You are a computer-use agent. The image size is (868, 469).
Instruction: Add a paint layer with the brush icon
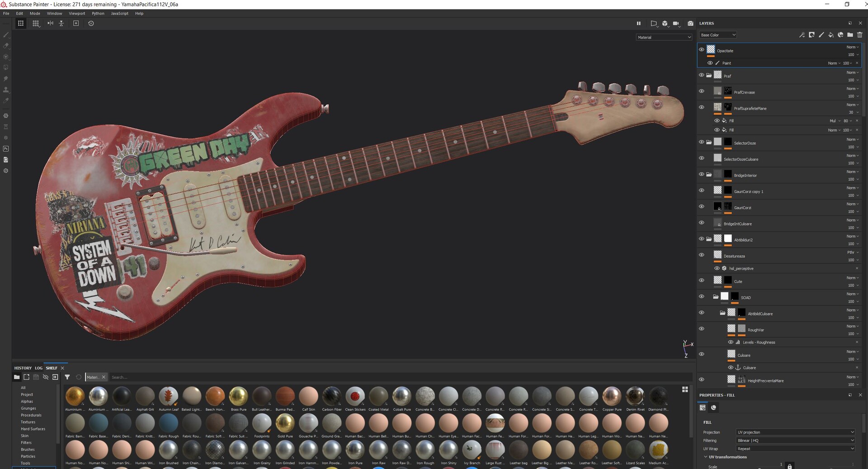(x=821, y=35)
